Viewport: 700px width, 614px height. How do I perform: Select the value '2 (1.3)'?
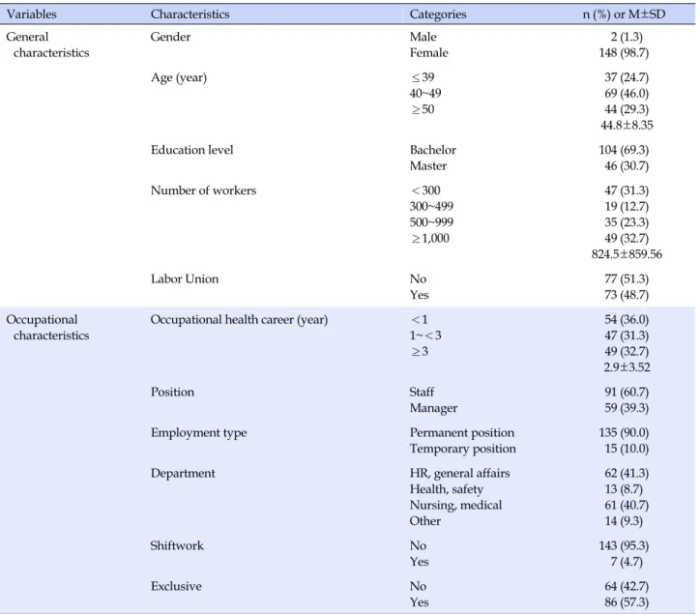(x=627, y=37)
